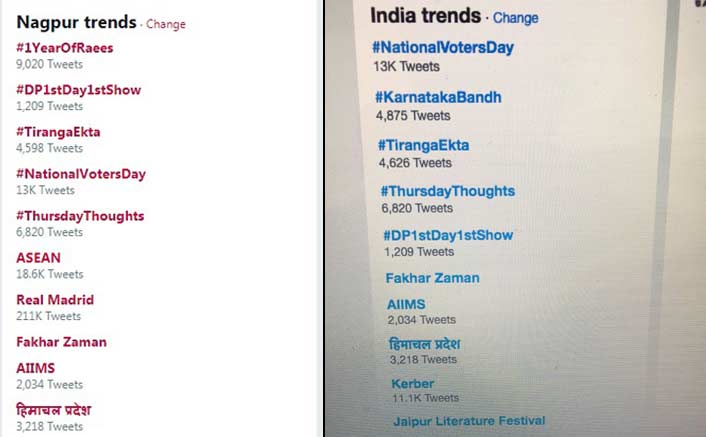Open #TirangaEkta in Nagpur trends
The width and height of the screenshot is (706, 437).
point(58,132)
